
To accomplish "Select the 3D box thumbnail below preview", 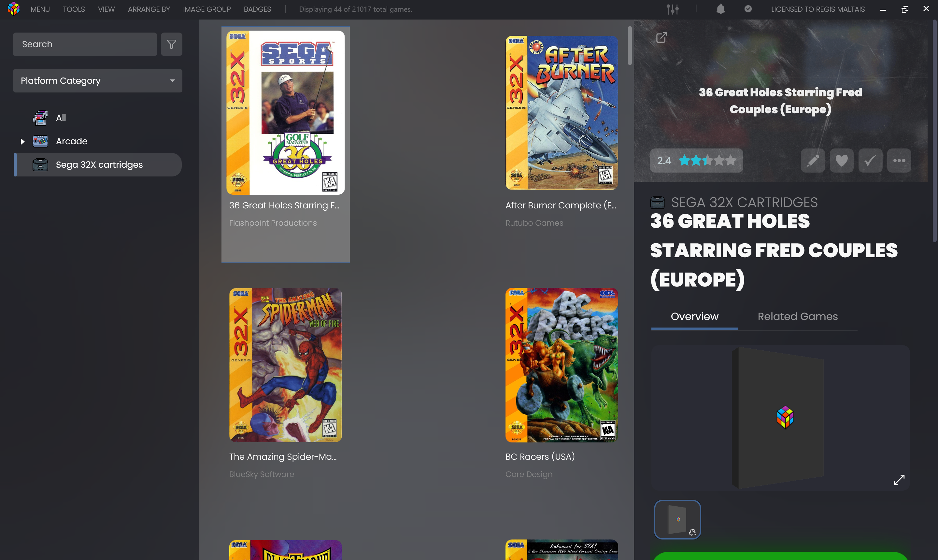I will 677,519.
